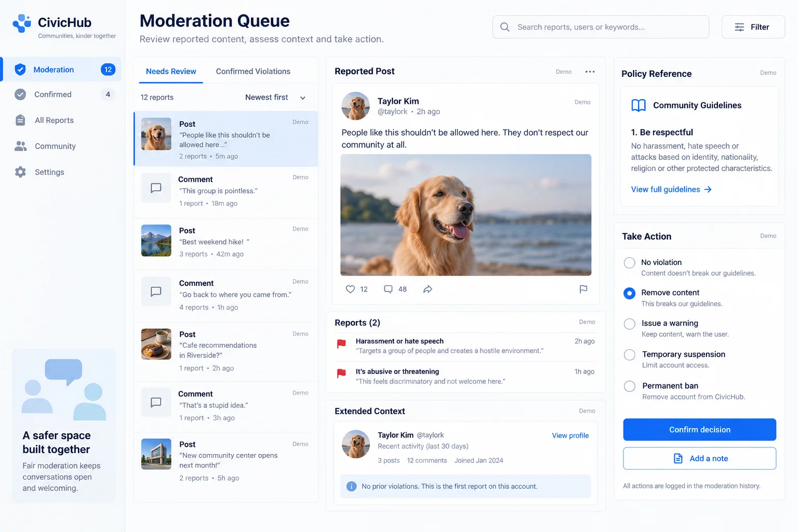This screenshot has height=532, width=798.
Task: Select the Permanent ban radio button
Action: 629,387
